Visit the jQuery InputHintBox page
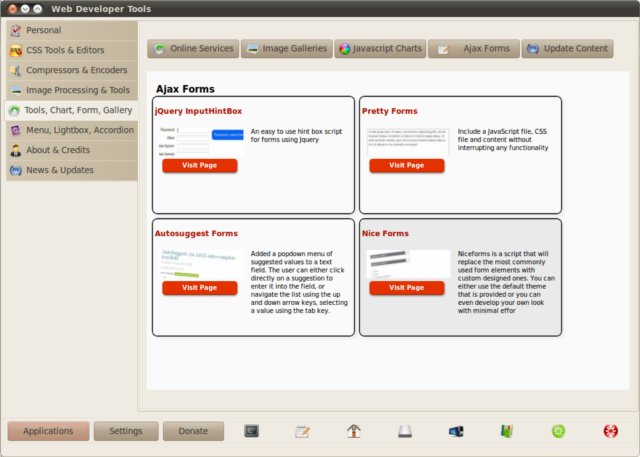Image resolution: width=640 pixels, height=457 pixels. pos(200,166)
